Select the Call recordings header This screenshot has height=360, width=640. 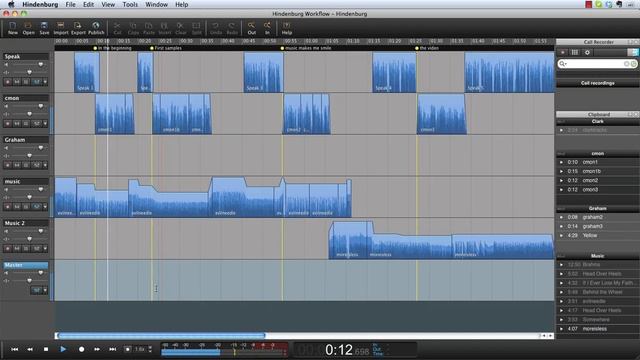point(598,83)
